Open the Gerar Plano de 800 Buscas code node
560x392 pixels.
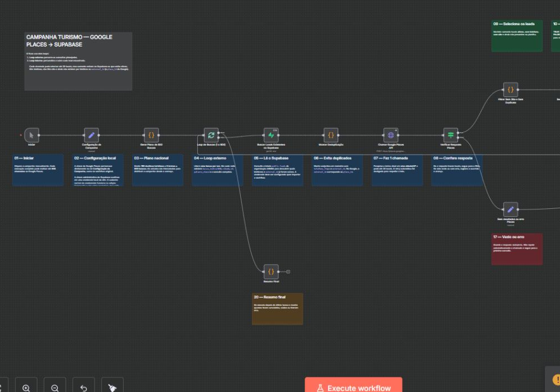[x=151, y=136]
